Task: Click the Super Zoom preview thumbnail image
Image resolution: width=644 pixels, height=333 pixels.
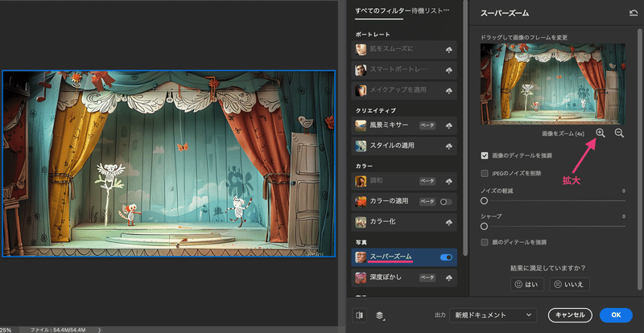Action: pyautogui.click(x=553, y=84)
